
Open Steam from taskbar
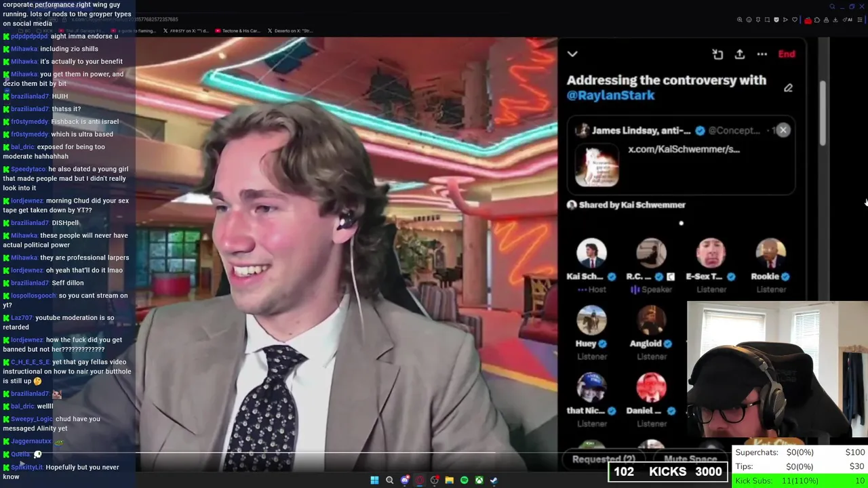[x=494, y=480]
